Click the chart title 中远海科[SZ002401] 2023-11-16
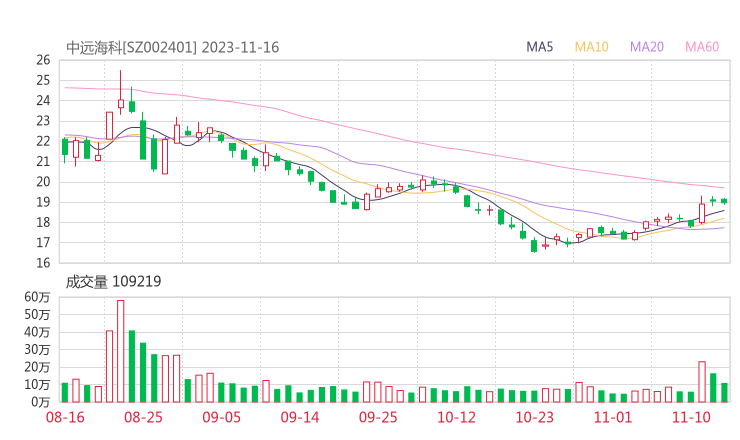740x440 pixels. [x=172, y=47]
